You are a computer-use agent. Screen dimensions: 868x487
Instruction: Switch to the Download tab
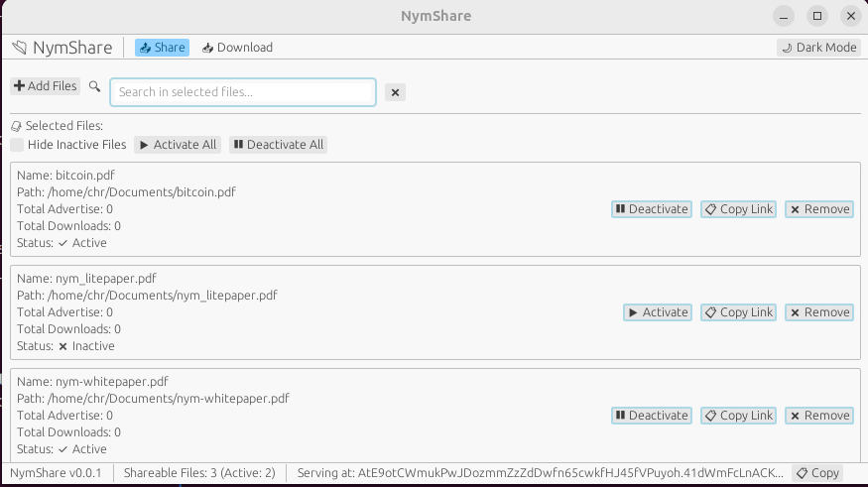237,48
